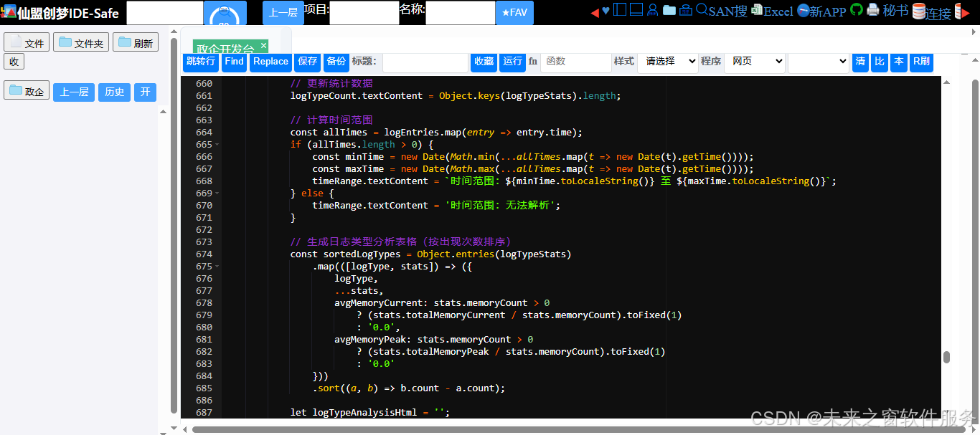Focus the 标题 title input field
The image size is (980, 435).
(425, 62)
